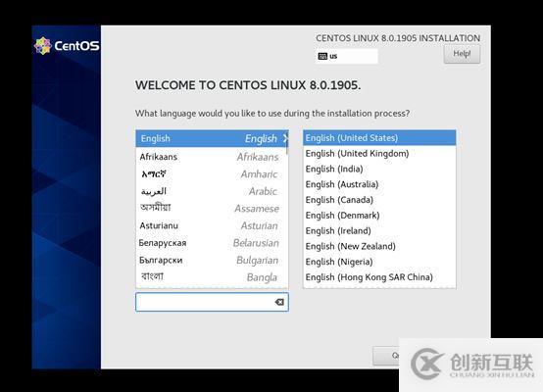Select English (United States) locale
This screenshot has width=543, height=392.
point(379,138)
